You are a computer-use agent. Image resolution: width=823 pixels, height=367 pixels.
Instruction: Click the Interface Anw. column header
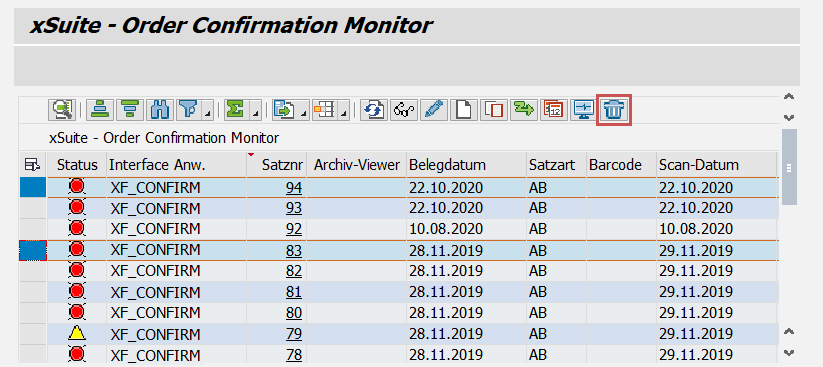[x=177, y=165]
